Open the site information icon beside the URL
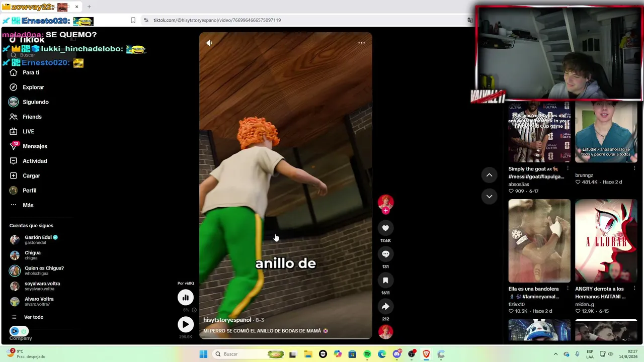Image resolution: width=644 pixels, height=362 pixels. point(146,20)
